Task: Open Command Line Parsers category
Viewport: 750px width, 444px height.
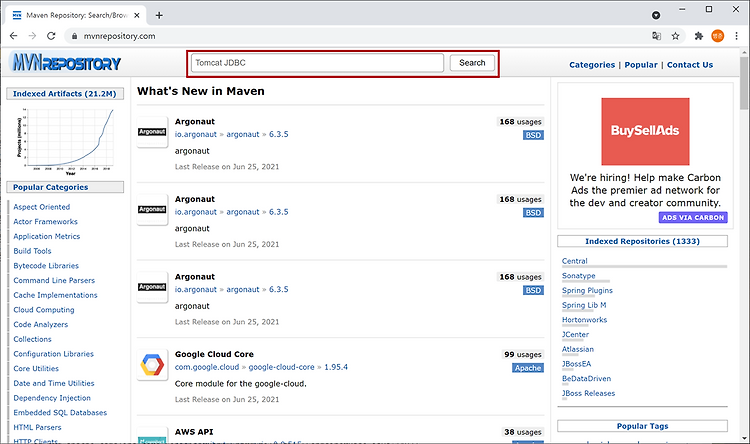Action: click(x=54, y=280)
